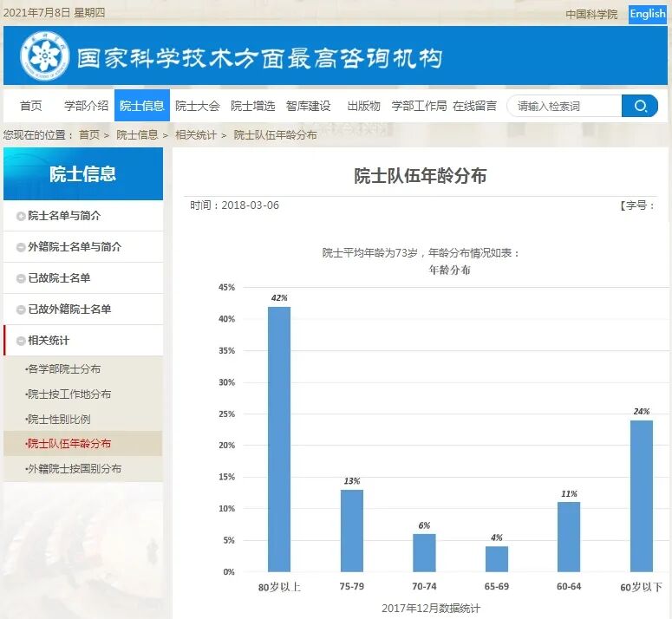Click the 24% data label

click(x=642, y=412)
